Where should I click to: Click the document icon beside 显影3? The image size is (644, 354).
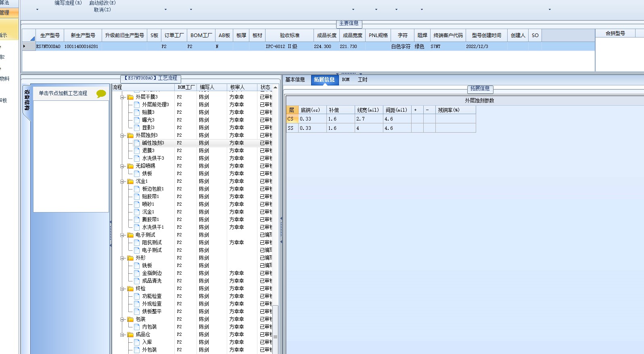[137, 127]
